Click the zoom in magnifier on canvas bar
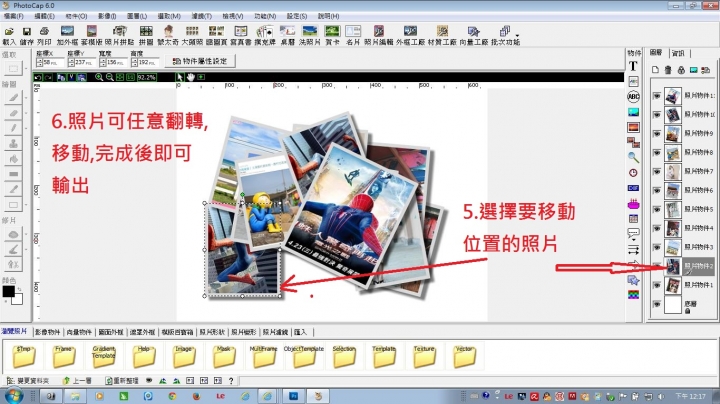Image resolution: width=720 pixels, height=404 pixels. (x=99, y=77)
